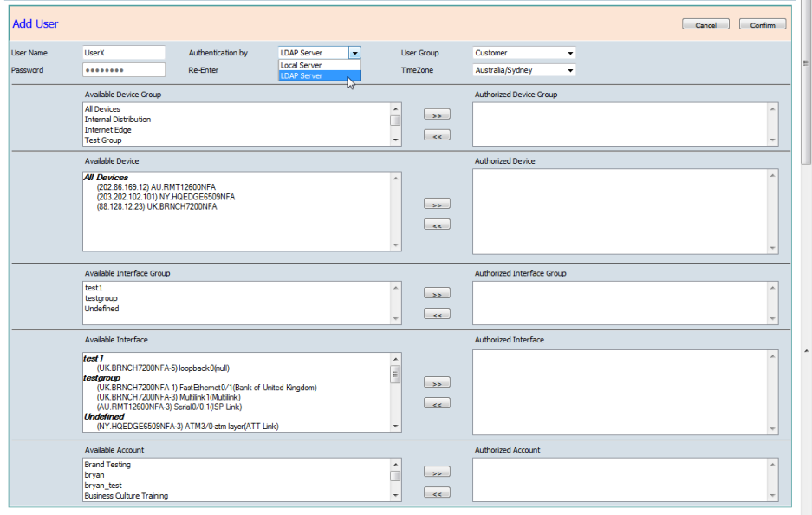Screen dimensions: 812x515
Task: Remove authorized interface with << button
Action: pos(437,404)
